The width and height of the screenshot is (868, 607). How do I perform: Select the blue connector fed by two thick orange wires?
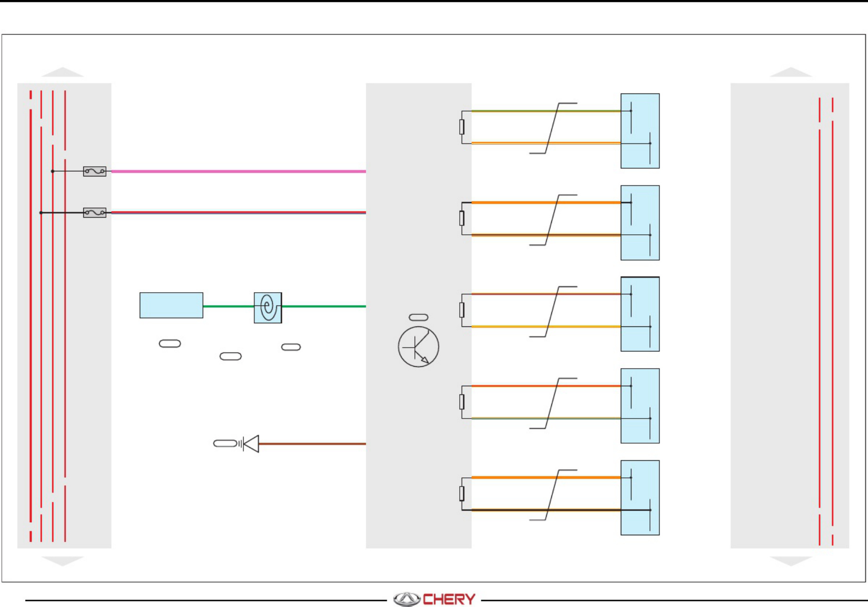[x=640, y=223]
